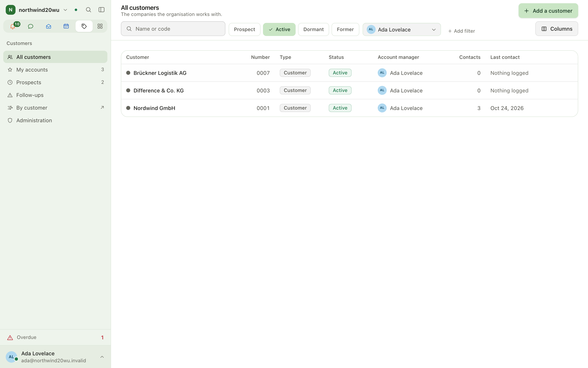Open the apps grid icon
The image size is (588, 368).
(x=100, y=26)
